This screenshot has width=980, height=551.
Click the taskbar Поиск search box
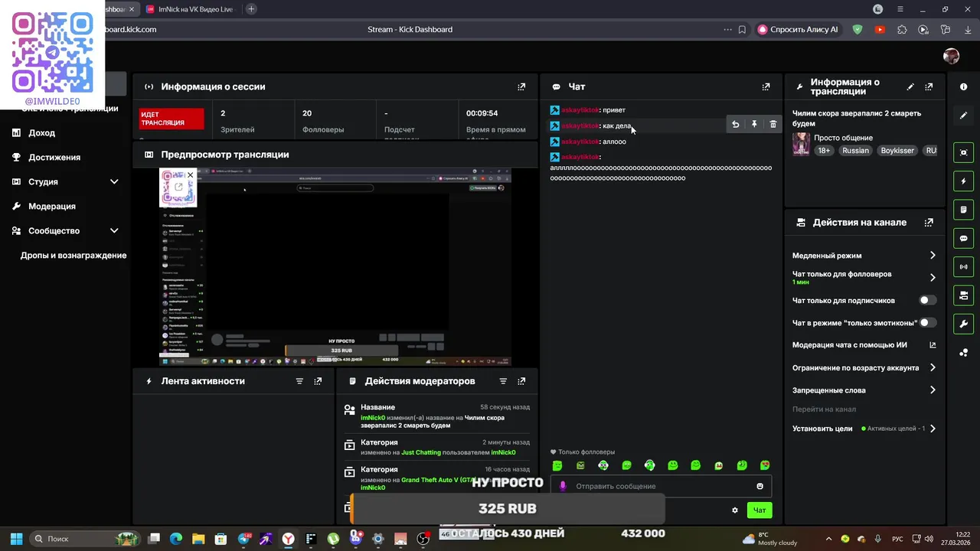click(x=86, y=539)
